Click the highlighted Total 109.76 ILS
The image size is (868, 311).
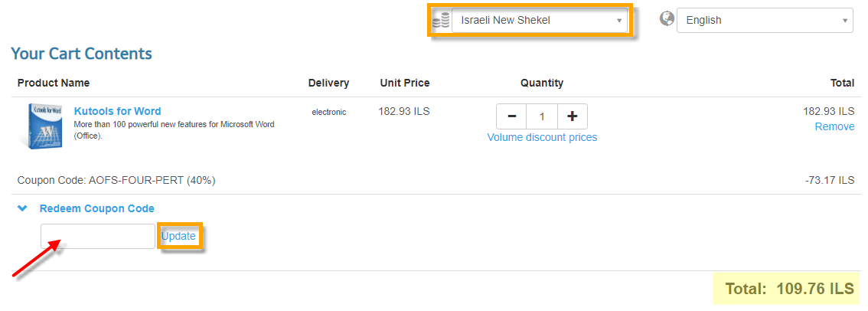coord(789,289)
